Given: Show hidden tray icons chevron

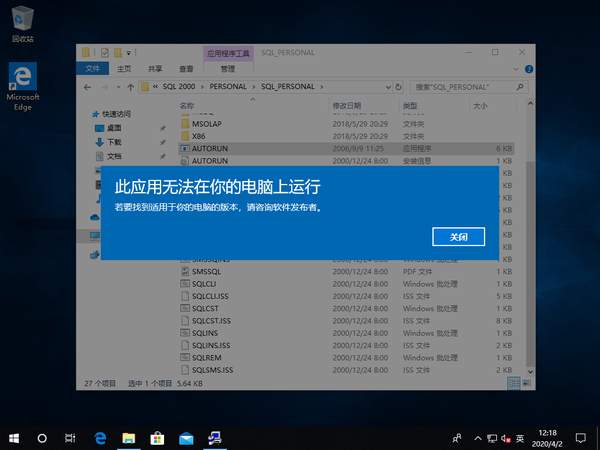Looking at the screenshot, I should click(478, 438).
